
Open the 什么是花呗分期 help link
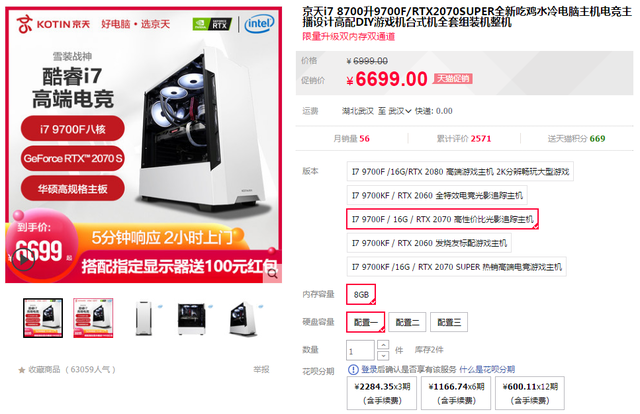[487, 369]
